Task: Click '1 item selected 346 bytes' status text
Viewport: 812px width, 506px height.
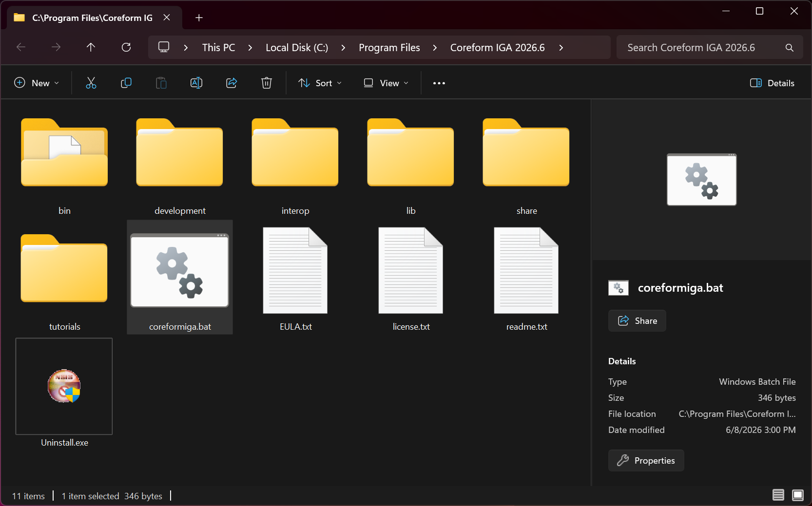Action: [x=112, y=496]
